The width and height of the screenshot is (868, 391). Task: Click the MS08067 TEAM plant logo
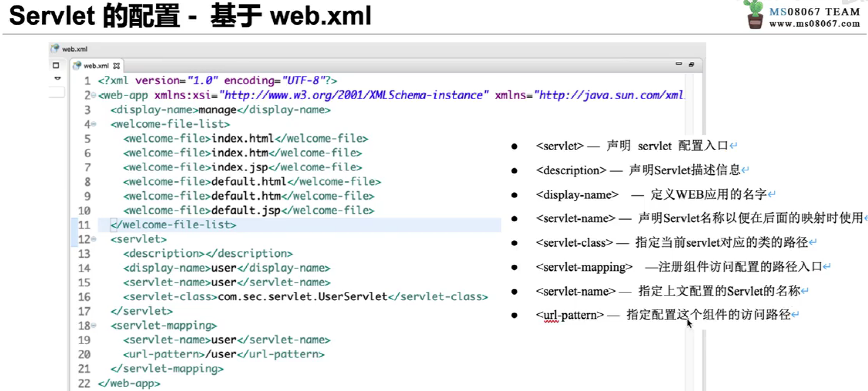(x=755, y=15)
